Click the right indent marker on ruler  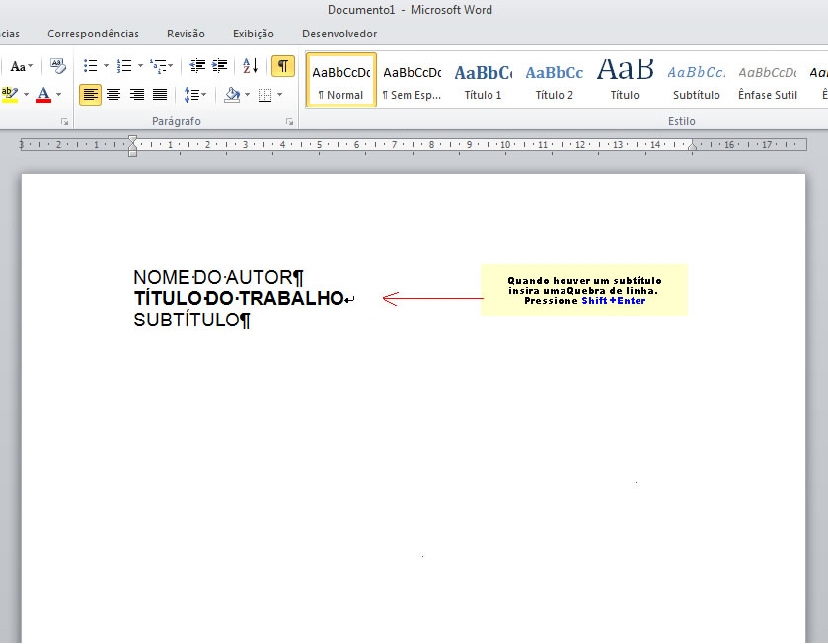pyautogui.click(x=692, y=146)
